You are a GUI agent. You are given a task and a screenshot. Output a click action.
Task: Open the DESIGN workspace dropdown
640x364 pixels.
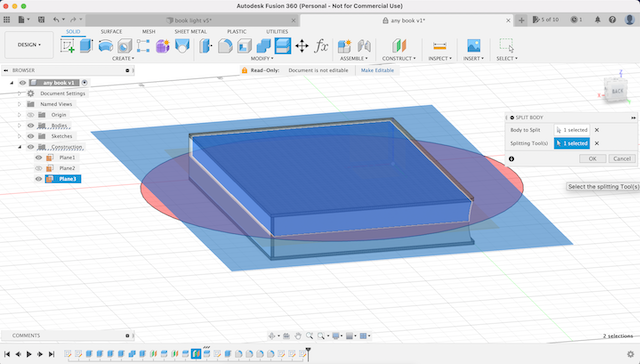click(x=29, y=44)
